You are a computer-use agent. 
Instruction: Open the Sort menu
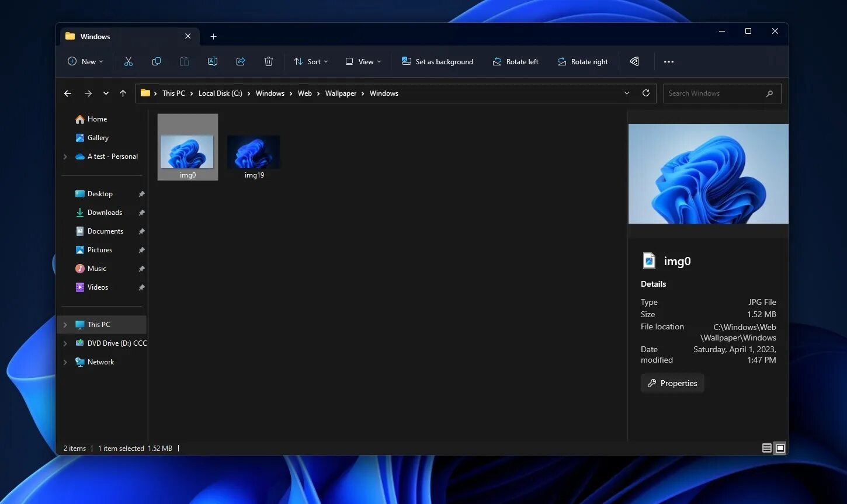click(310, 61)
